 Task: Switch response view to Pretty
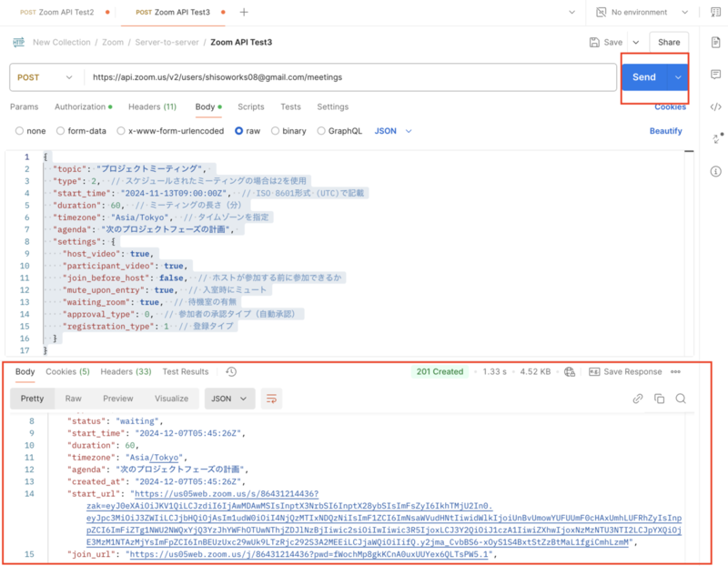point(32,399)
